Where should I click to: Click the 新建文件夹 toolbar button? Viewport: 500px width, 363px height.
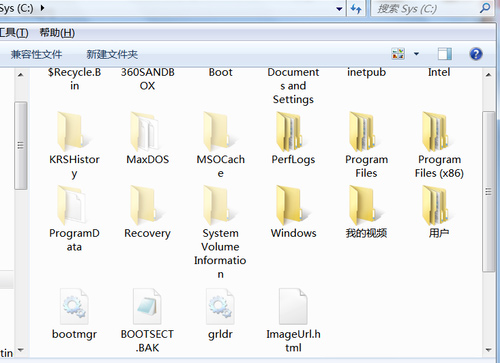[112, 54]
